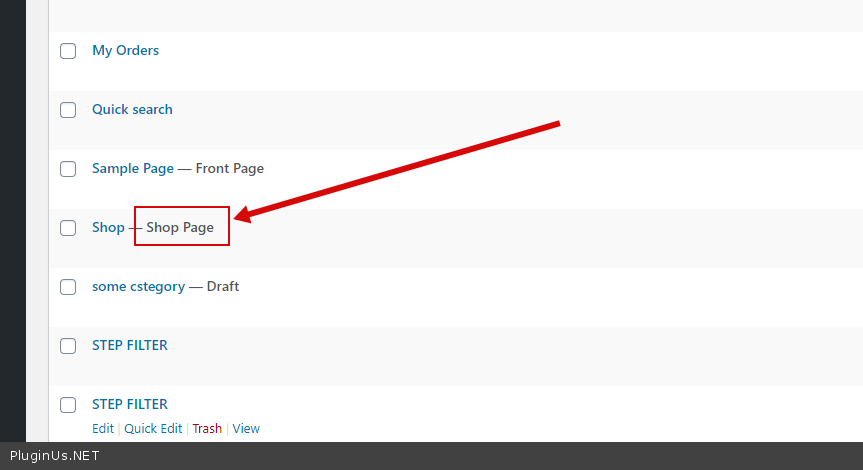Check the Sample Page row checkbox
This screenshot has height=470, width=863.
click(68, 169)
